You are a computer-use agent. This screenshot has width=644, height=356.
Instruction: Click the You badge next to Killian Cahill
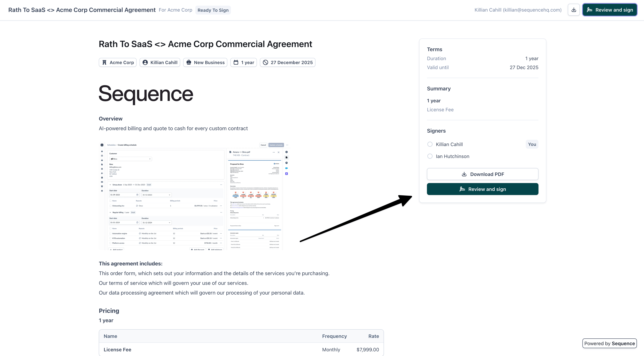tap(532, 144)
